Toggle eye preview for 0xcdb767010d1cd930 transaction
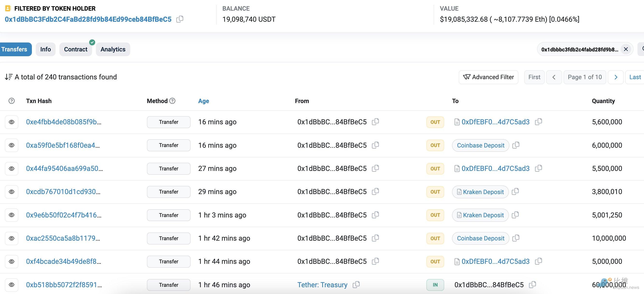This screenshot has height=294, width=644. pyautogui.click(x=12, y=192)
